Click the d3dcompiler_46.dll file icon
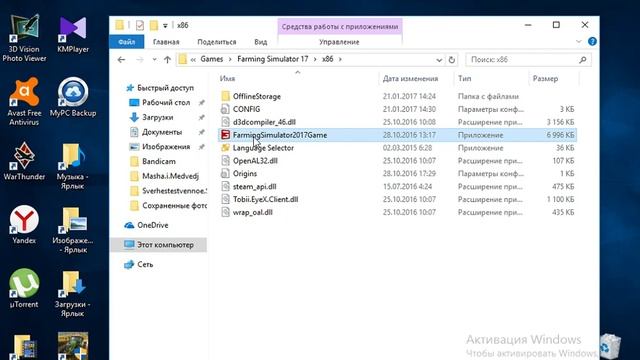Viewport: 640px width, 360px height. coord(225,122)
